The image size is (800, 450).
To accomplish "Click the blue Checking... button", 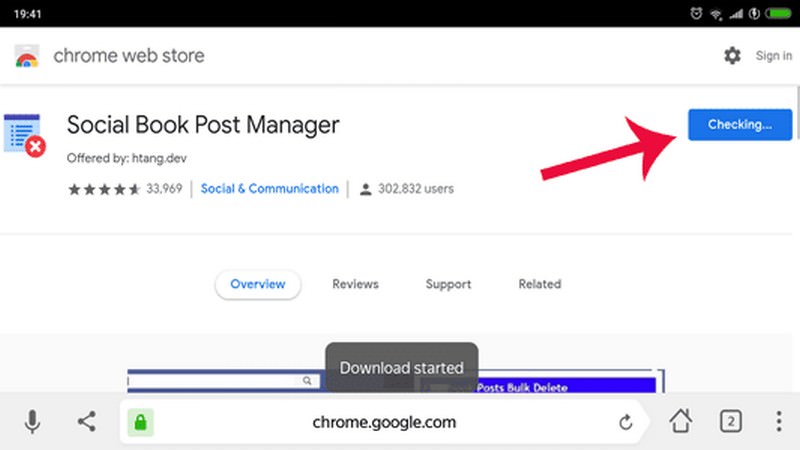I will coord(740,125).
